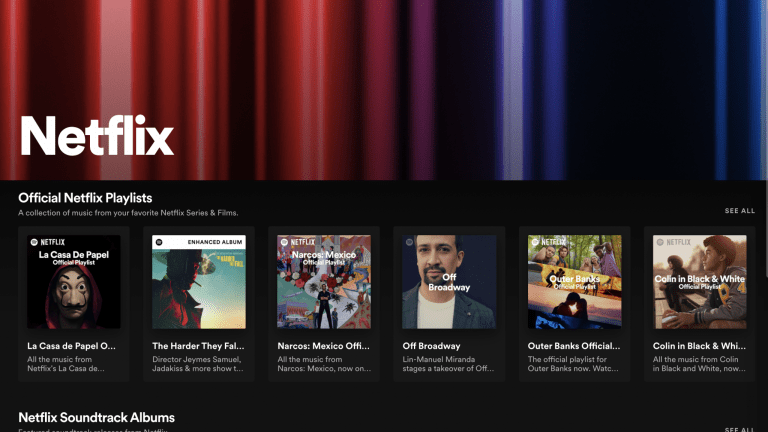This screenshot has height=432, width=768.
Task: Open Narcos: Mexico playlist cover art
Action: pyautogui.click(x=324, y=282)
